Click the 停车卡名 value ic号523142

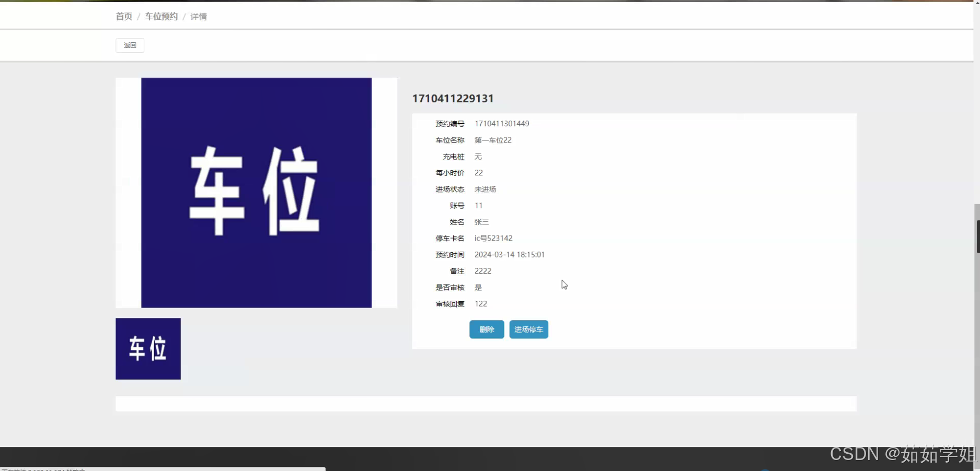point(493,238)
